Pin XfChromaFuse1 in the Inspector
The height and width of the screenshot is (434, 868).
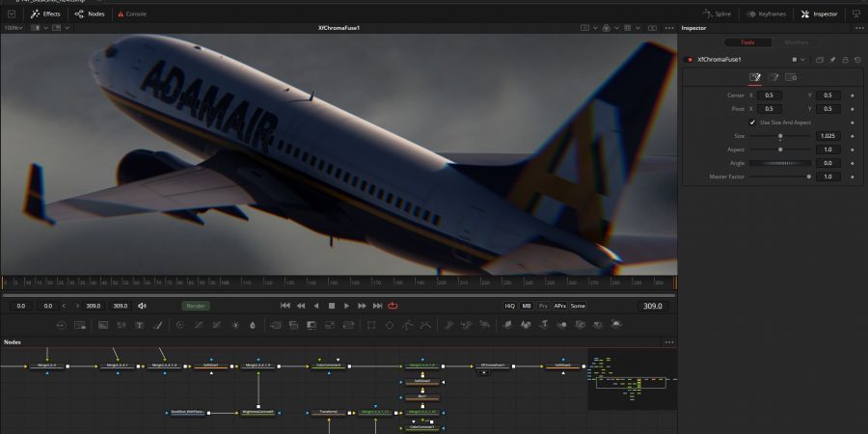(x=832, y=59)
